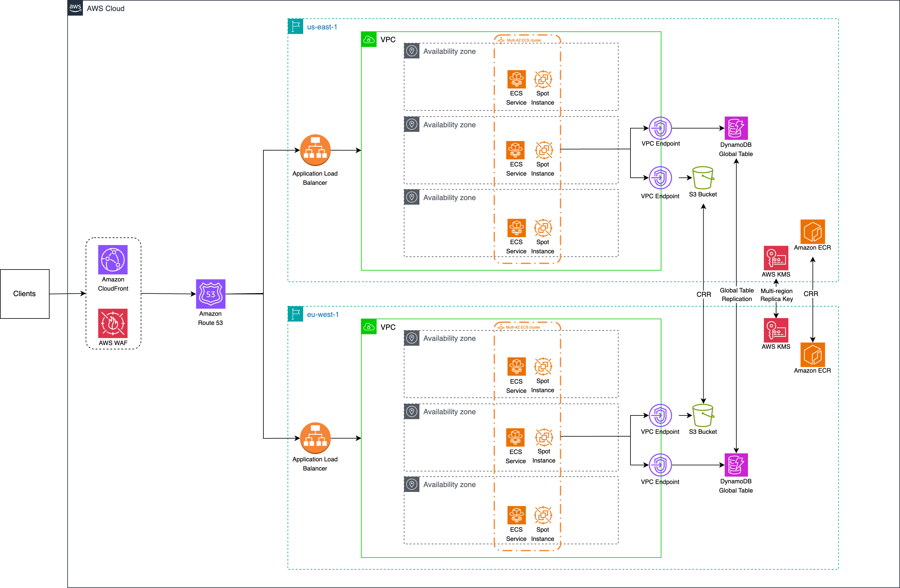This screenshot has height=588, width=900.
Task: Click the Amazon ECR icon in eu-west-1
Action: 812,354
